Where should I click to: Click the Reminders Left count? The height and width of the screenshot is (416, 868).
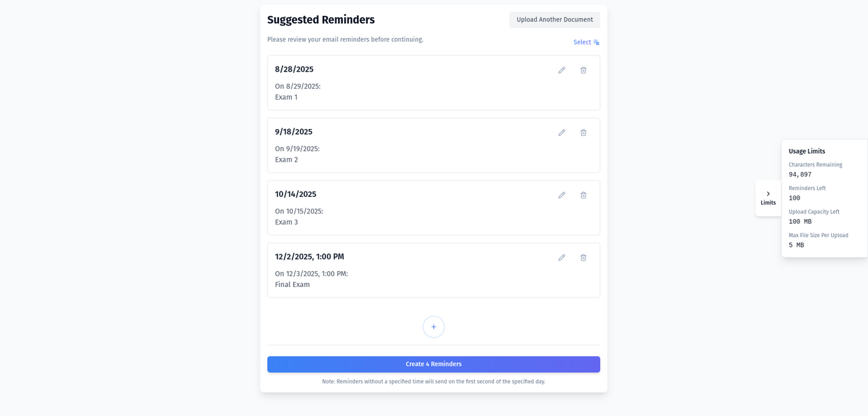(794, 198)
